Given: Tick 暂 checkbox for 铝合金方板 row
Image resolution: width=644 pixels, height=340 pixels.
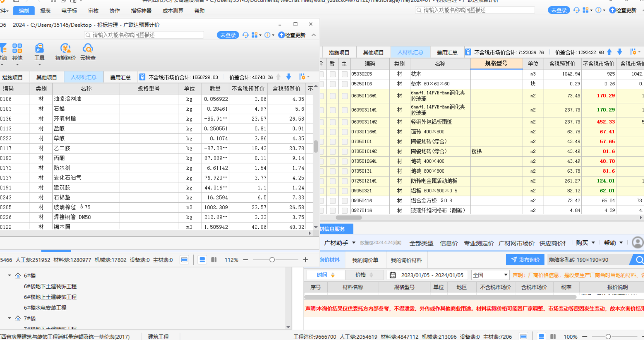Looking at the screenshot, I should coord(333,201).
